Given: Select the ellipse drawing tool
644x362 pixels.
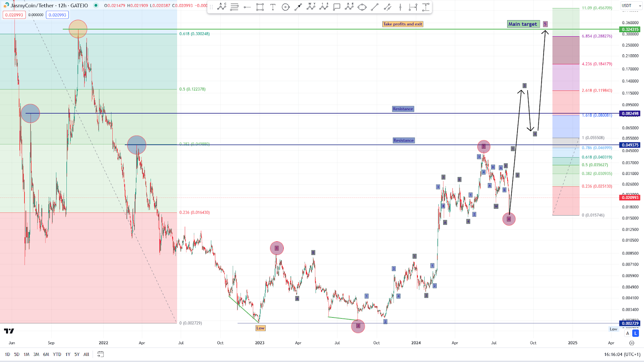Looking at the screenshot, I should point(362,7).
